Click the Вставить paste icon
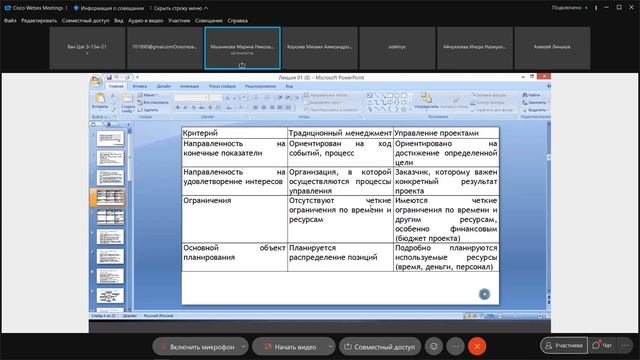Image resolution: width=640 pixels, height=360 pixels. [x=100, y=98]
